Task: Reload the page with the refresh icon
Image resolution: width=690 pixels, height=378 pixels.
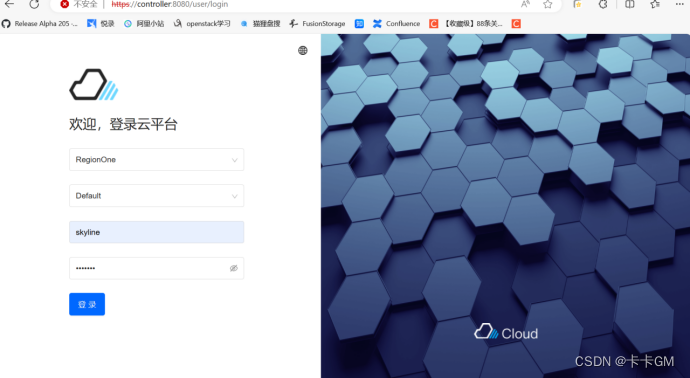Action: 34,4
